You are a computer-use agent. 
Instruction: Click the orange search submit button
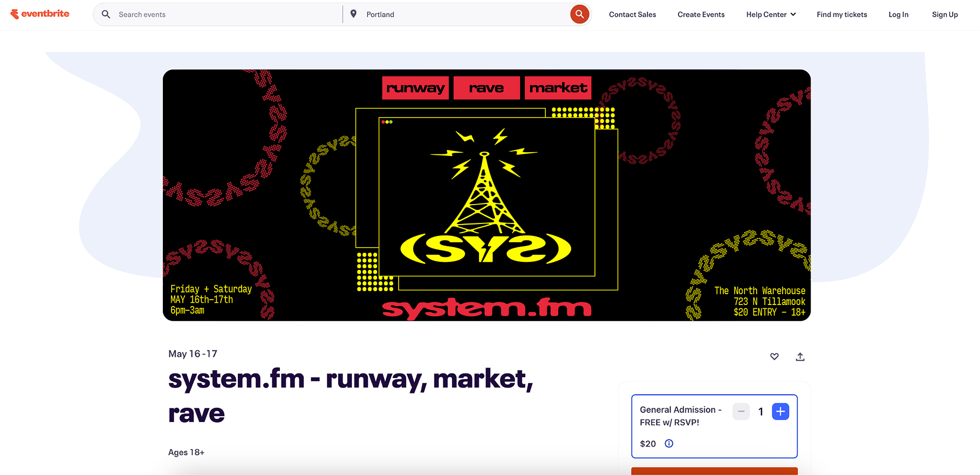tap(579, 14)
